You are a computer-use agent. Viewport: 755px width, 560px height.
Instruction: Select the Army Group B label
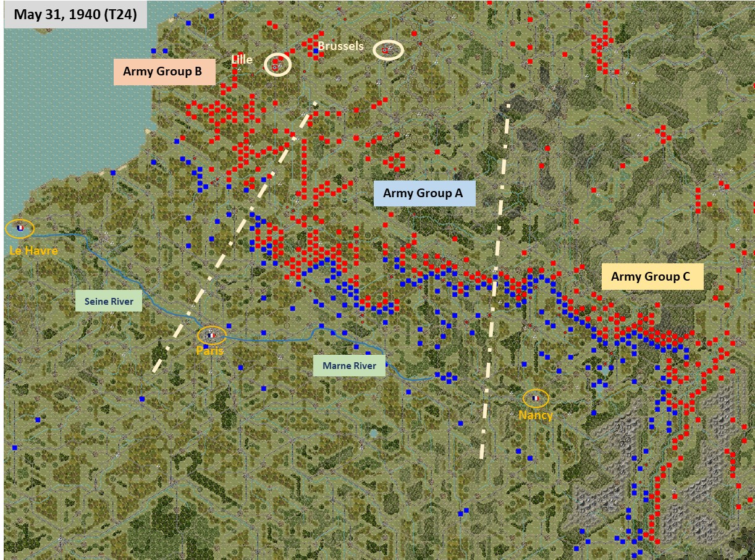click(163, 72)
